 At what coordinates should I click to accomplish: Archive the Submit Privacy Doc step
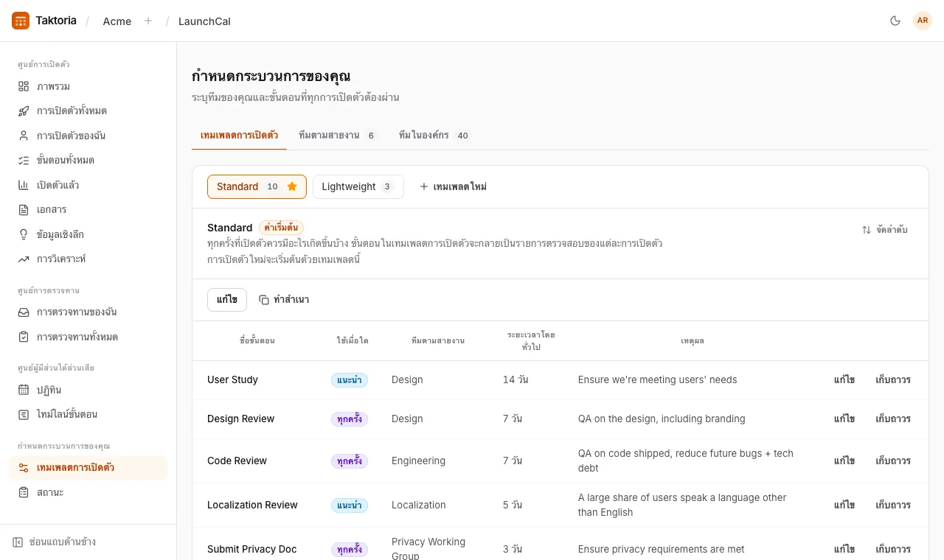click(893, 550)
